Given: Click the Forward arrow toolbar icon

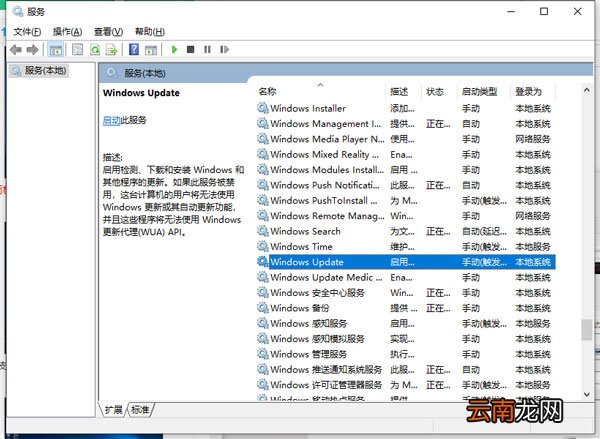Looking at the screenshot, I should coord(32,49).
